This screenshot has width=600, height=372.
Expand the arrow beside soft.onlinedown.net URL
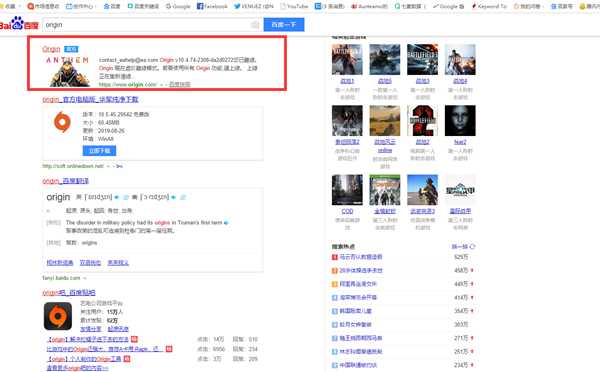tap(108, 166)
